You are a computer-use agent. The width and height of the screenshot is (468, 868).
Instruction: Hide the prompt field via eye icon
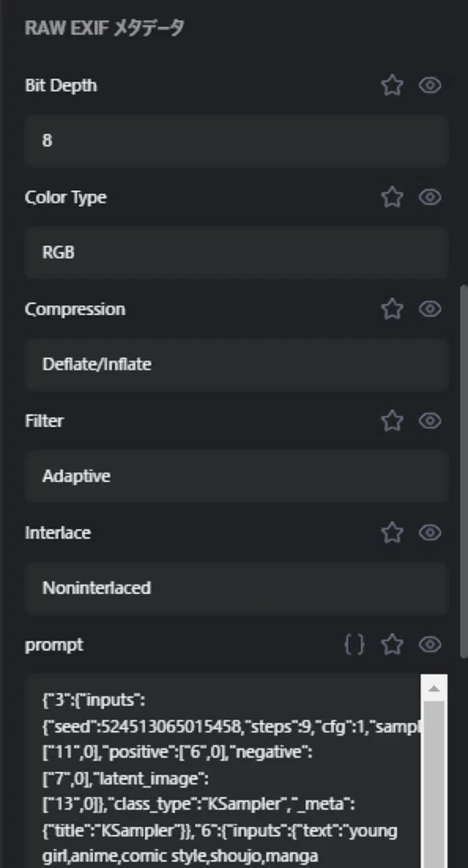pos(430,644)
